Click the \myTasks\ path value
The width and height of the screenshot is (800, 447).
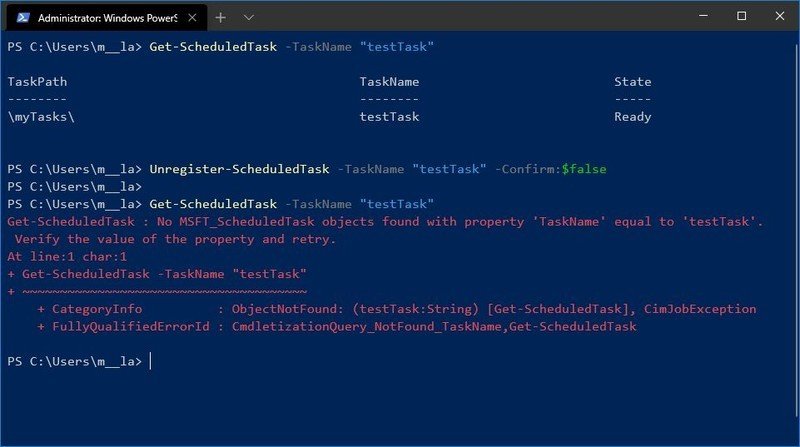pos(41,117)
